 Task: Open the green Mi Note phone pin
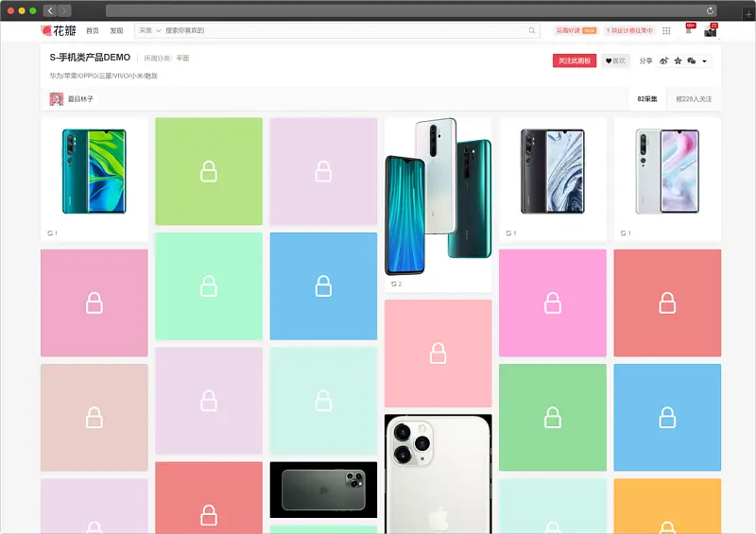[x=94, y=171]
